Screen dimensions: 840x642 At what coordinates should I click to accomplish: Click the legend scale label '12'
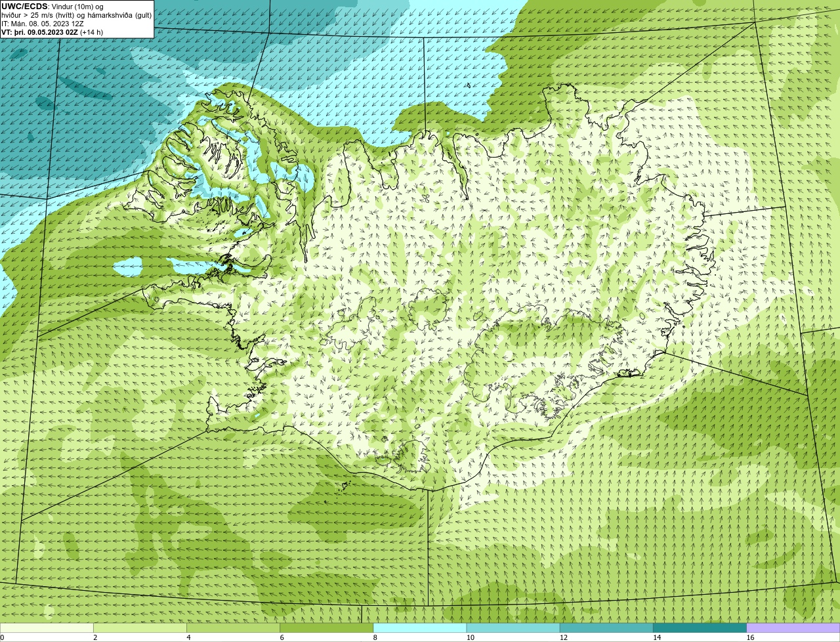tap(564, 637)
